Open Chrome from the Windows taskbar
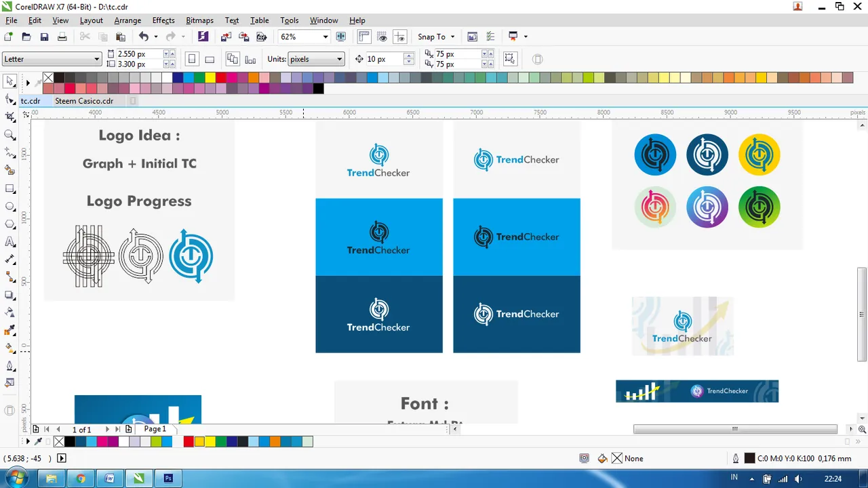Image resolution: width=868 pixels, height=488 pixels. (x=81, y=479)
